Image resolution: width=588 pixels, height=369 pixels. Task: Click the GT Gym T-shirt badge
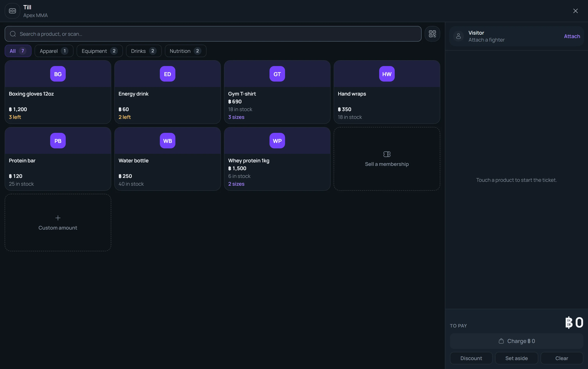277,74
